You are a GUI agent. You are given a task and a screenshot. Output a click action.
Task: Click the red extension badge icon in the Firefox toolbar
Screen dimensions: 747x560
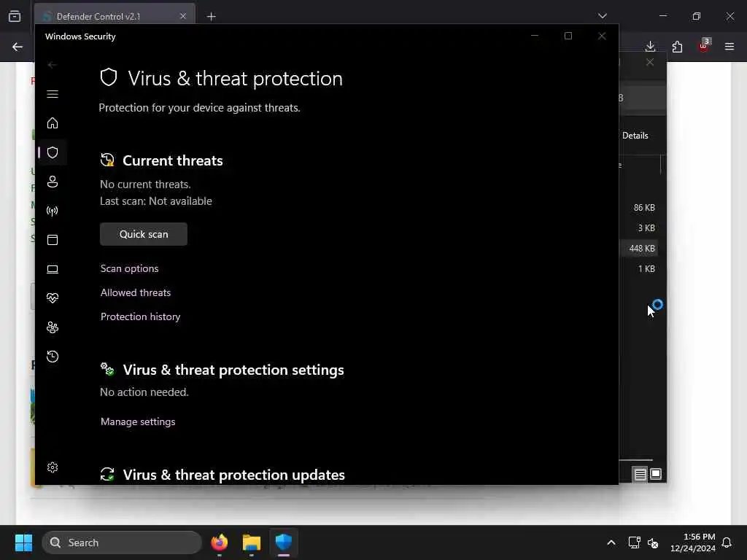click(704, 45)
